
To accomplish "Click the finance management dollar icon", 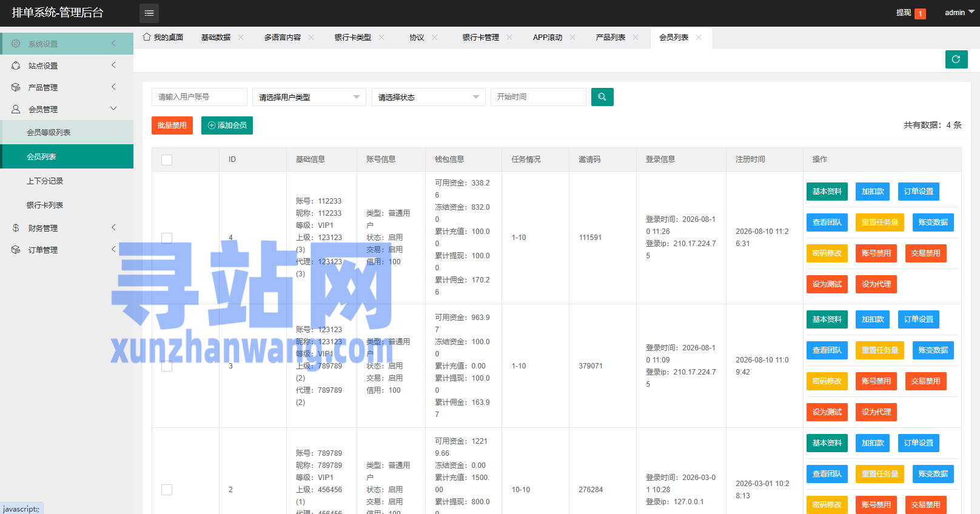I will pos(16,228).
